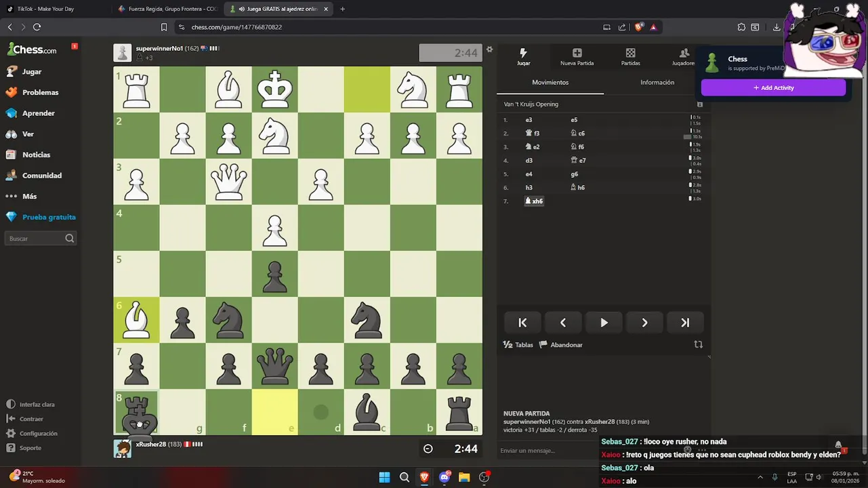Image resolution: width=868 pixels, height=488 pixels.
Task: Switch to the Movimientos tab
Action: [550, 83]
